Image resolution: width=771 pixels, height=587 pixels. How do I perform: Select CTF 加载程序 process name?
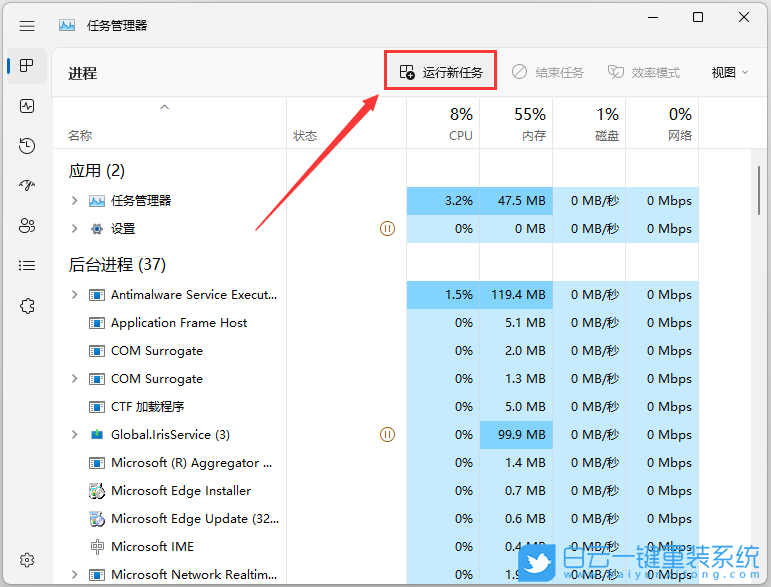[x=148, y=407]
